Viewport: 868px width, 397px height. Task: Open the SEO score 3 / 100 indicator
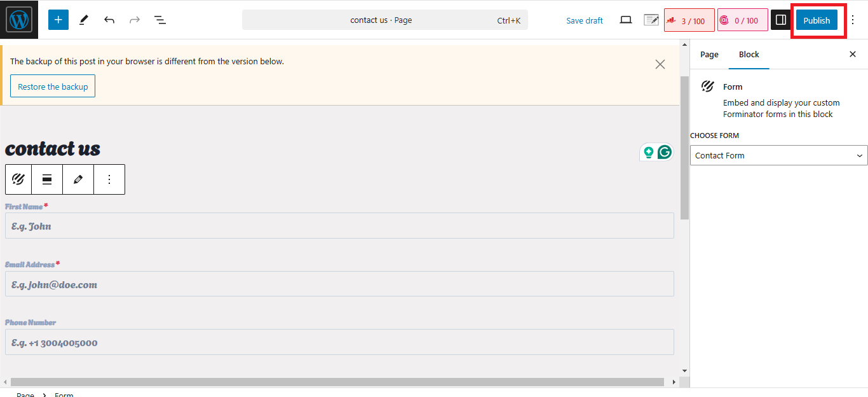point(689,20)
